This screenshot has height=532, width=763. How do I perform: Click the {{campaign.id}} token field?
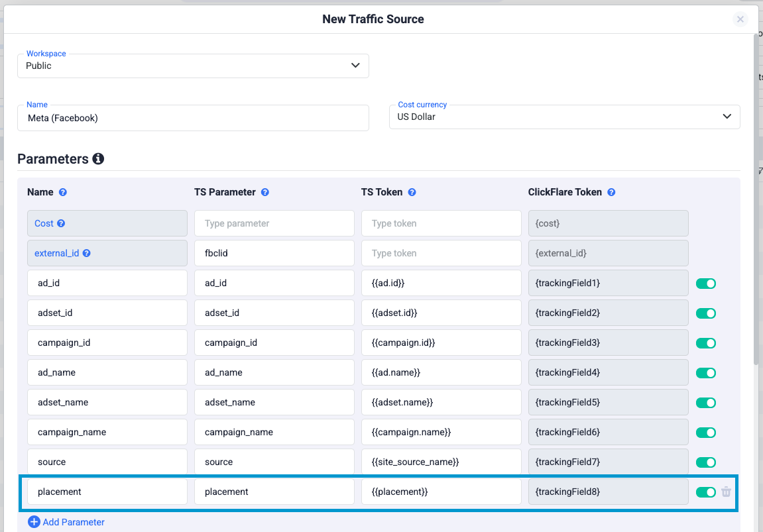[x=441, y=343]
